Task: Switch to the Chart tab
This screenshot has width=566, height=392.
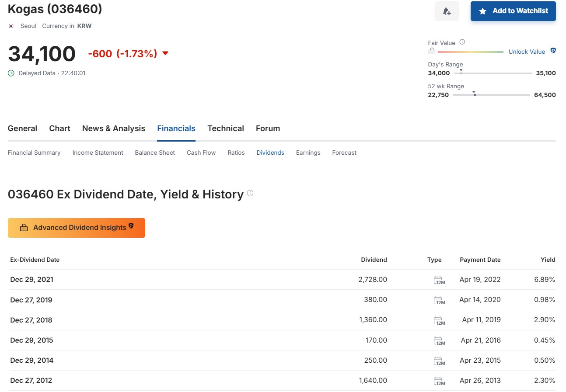Action: pyautogui.click(x=59, y=128)
